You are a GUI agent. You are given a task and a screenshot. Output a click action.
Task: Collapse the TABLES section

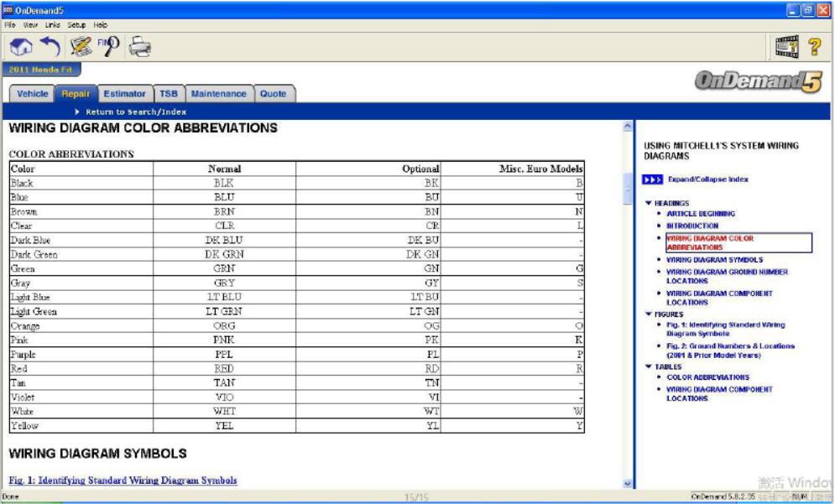coord(648,366)
